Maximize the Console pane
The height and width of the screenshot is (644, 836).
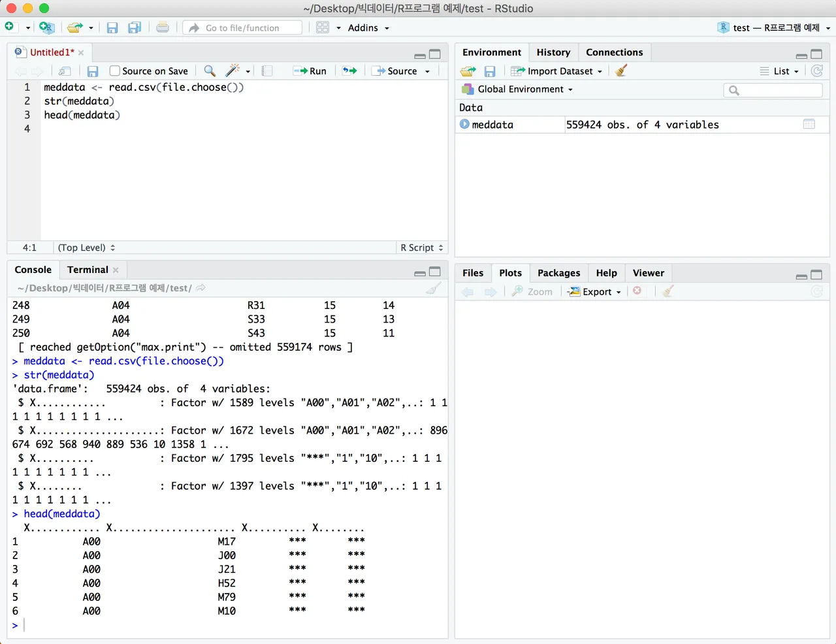click(x=434, y=272)
